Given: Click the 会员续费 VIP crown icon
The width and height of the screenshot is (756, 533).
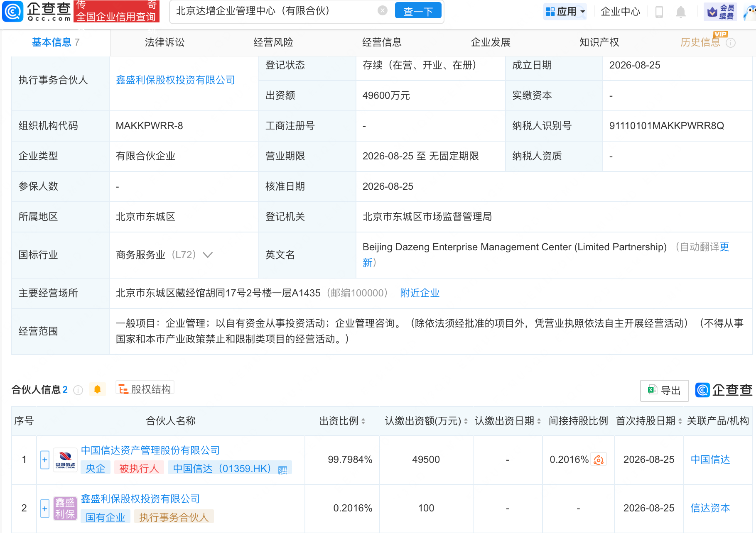Looking at the screenshot, I should 721,12.
